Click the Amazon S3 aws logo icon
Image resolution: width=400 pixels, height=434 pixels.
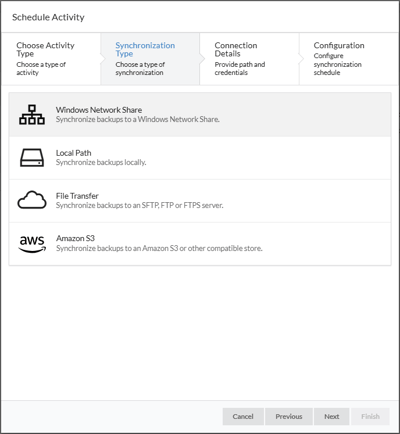[32, 244]
